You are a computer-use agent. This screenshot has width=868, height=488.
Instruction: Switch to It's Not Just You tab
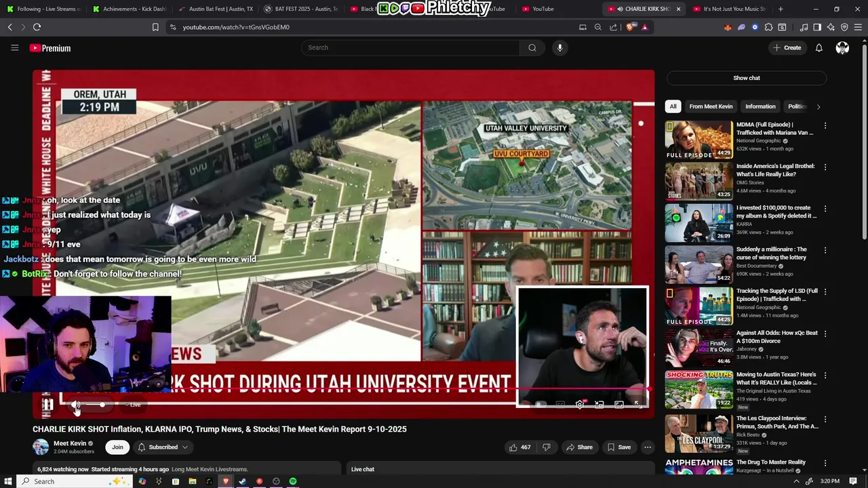[x=730, y=9]
